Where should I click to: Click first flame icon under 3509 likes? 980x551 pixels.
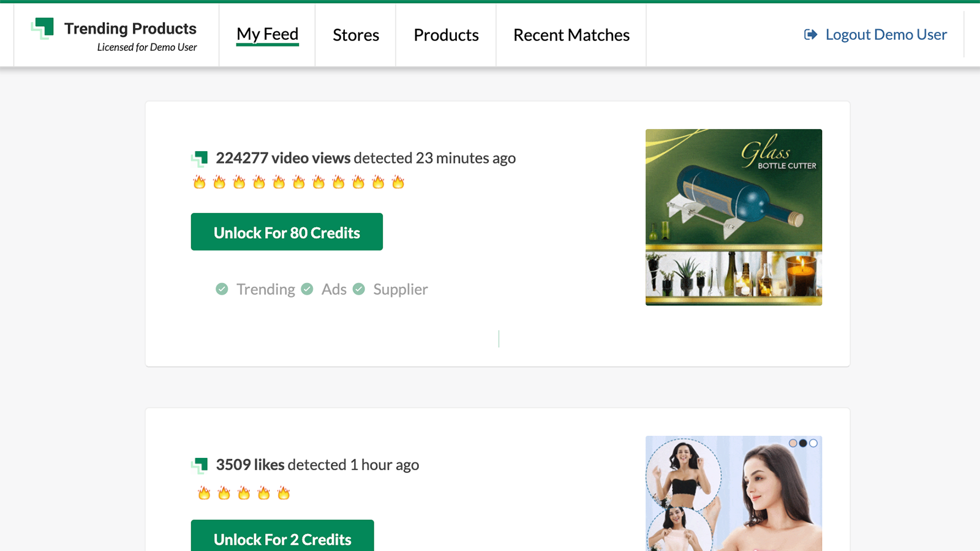pos(204,493)
